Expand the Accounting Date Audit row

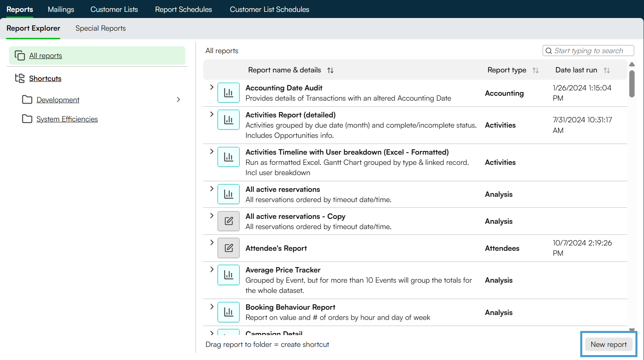coord(211,87)
